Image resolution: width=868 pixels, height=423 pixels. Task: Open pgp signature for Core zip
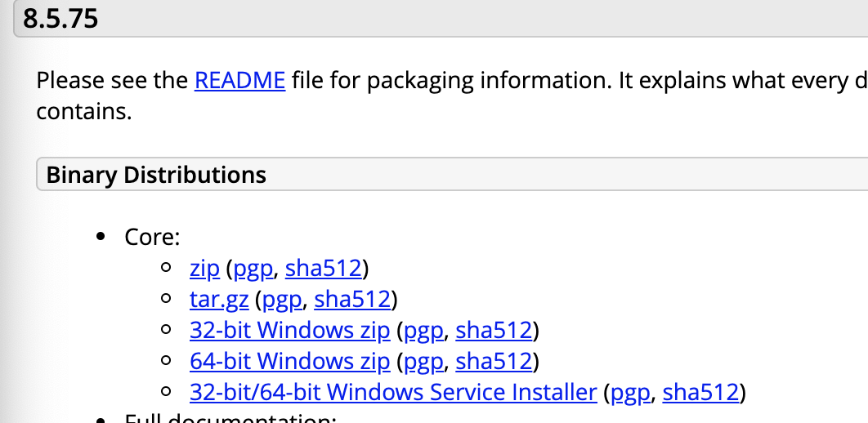pyautogui.click(x=253, y=269)
